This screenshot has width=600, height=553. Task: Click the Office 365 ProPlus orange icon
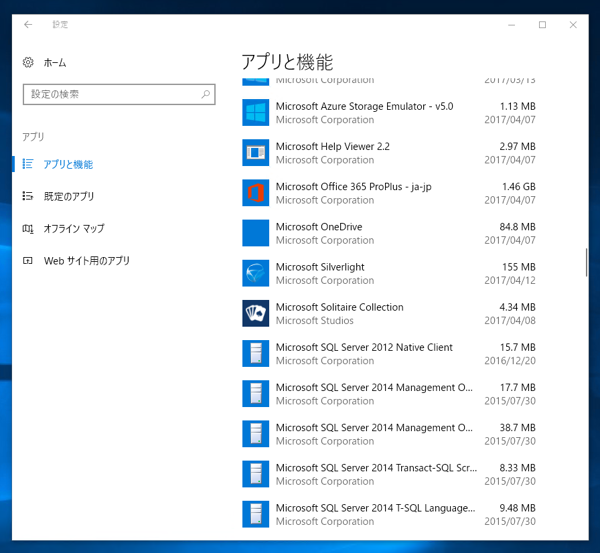tap(256, 193)
